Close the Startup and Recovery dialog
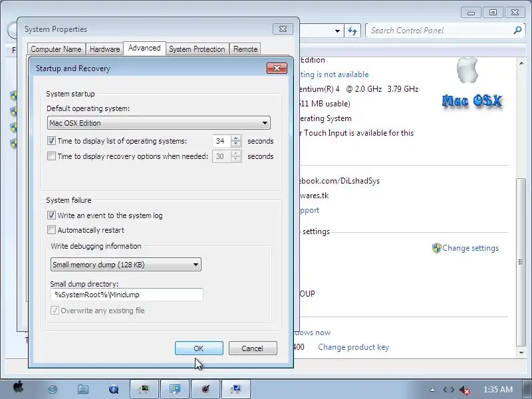This screenshot has height=399, width=532. tap(277, 68)
